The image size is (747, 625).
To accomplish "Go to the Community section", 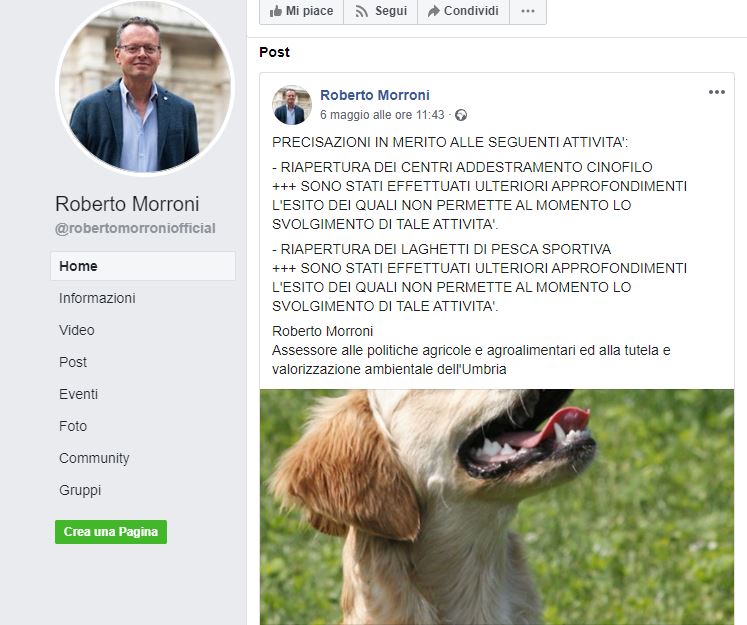I will click(94, 458).
